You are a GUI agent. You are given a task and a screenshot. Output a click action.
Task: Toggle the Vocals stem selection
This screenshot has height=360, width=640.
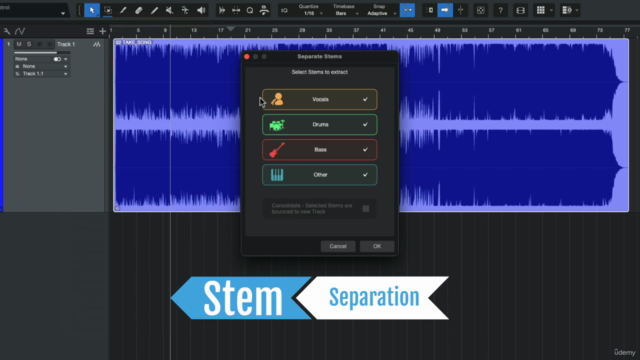pyautogui.click(x=320, y=100)
